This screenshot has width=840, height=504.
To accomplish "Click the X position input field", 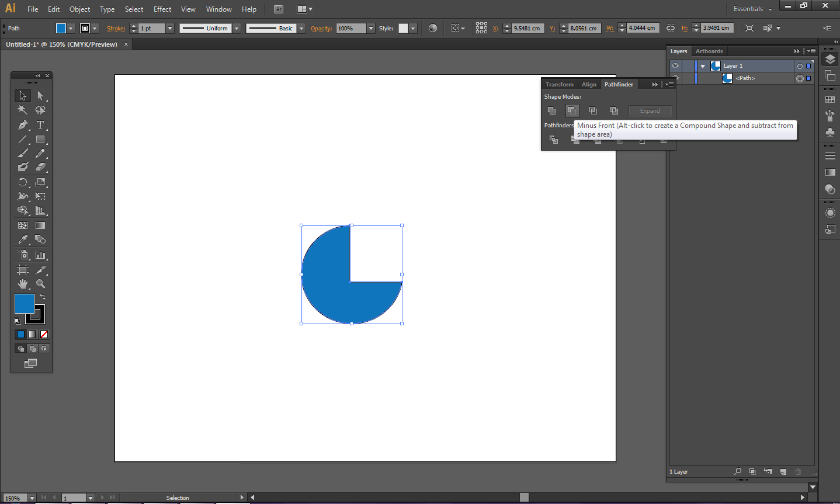I will pos(527,28).
